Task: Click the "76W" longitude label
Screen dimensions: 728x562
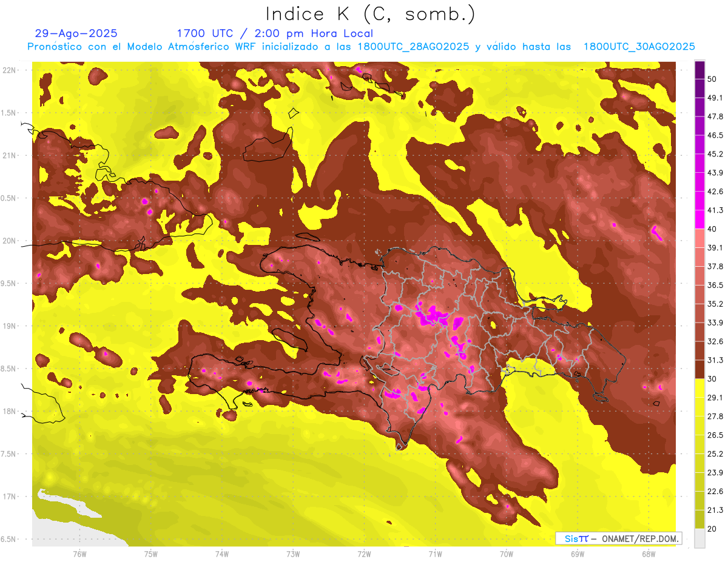Action: click(x=79, y=554)
